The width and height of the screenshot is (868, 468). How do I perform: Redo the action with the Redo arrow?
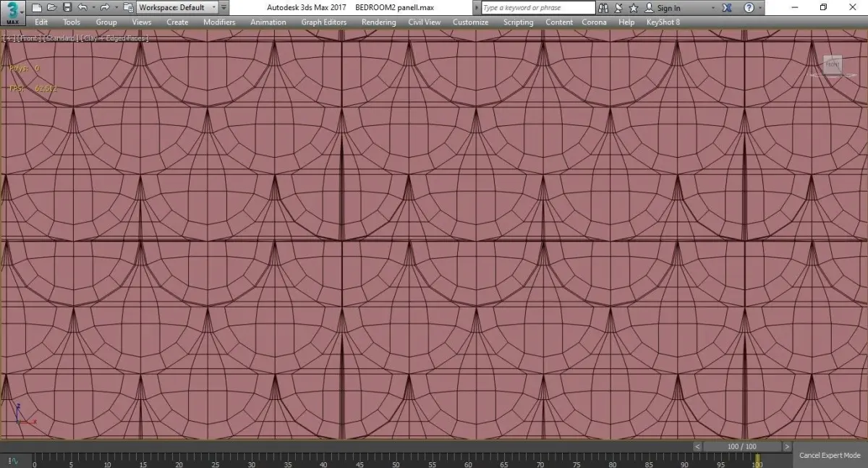(x=104, y=8)
